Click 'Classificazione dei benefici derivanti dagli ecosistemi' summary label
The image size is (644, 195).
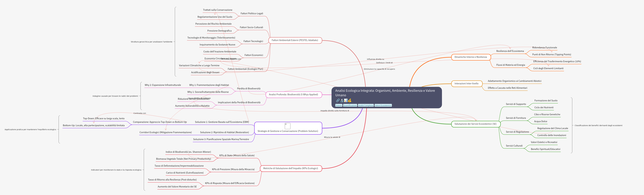(x=598, y=125)
